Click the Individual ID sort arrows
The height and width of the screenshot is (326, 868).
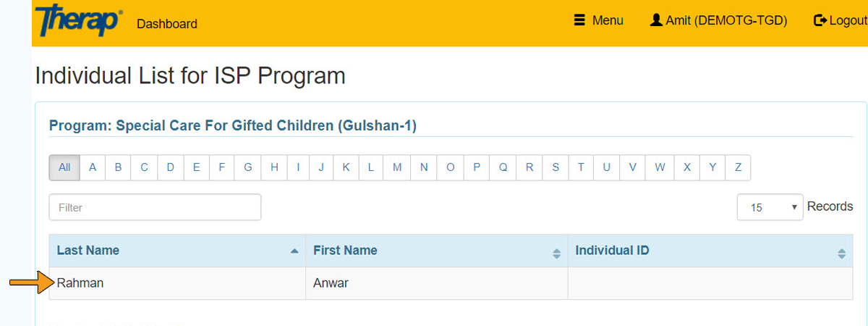pyautogui.click(x=841, y=254)
